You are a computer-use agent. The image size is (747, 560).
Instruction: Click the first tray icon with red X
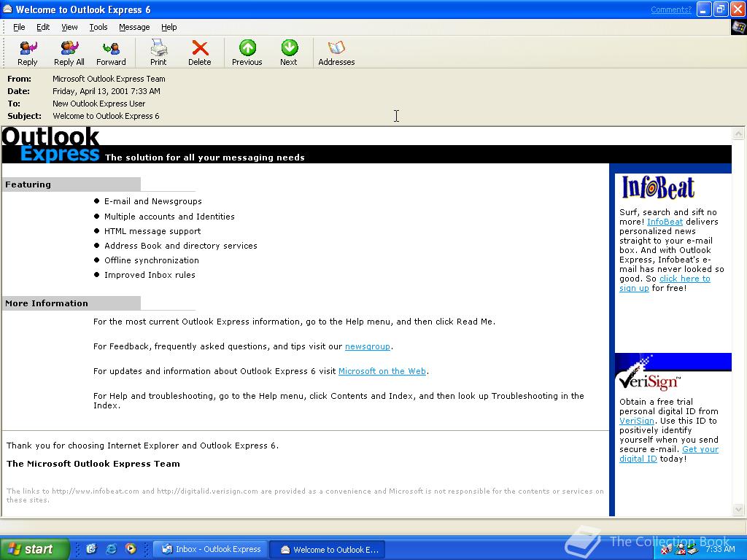(667, 550)
